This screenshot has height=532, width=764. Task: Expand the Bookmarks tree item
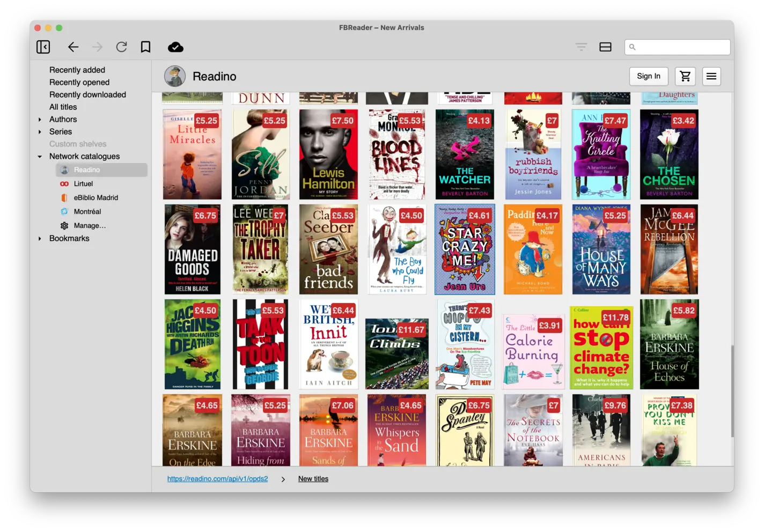40,239
